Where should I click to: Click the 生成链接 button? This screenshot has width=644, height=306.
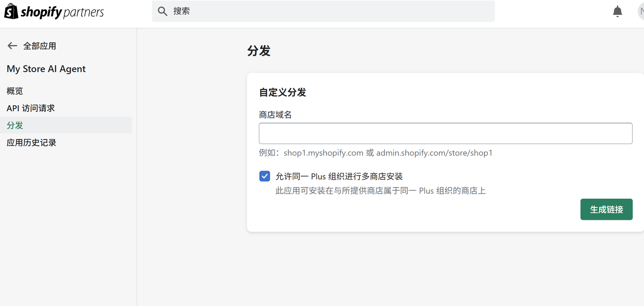pyautogui.click(x=606, y=209)
